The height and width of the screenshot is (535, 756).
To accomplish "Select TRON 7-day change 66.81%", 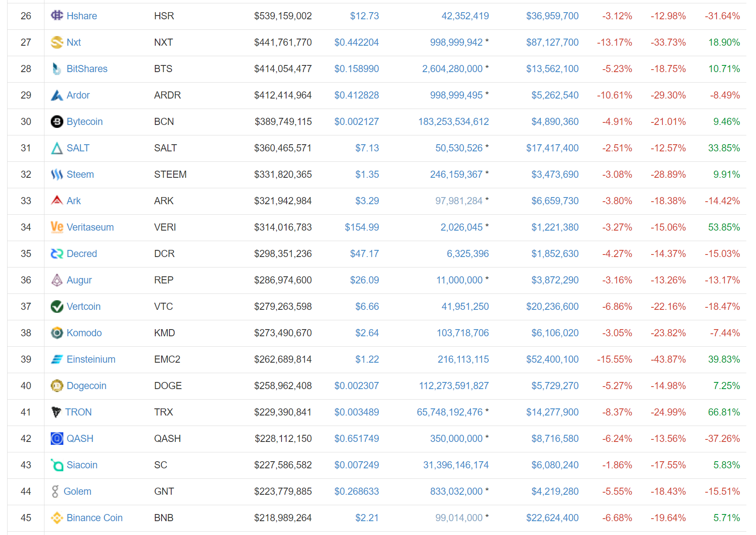I will tap(724, 412).
